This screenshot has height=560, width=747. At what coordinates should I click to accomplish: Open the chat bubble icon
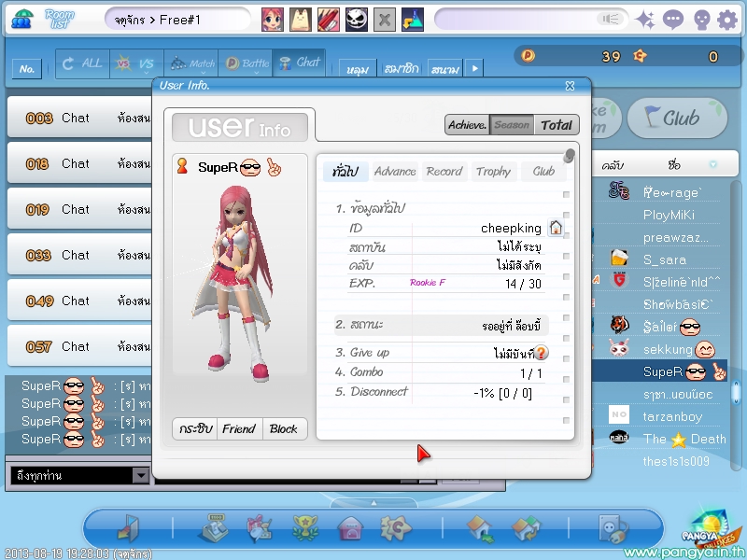(673, 20)
